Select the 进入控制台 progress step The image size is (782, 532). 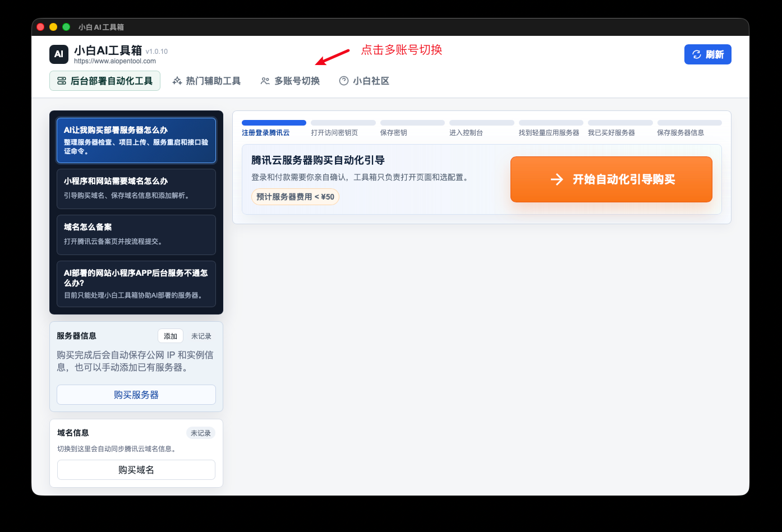coord(482,129)
